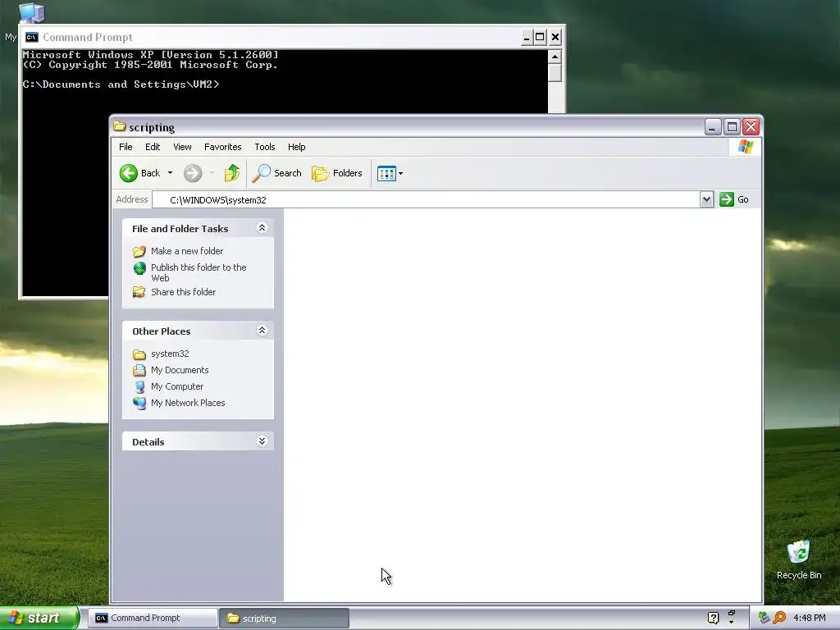Click the grayed Forward arrow button
840x630 pixels.
tap(193, 173)
